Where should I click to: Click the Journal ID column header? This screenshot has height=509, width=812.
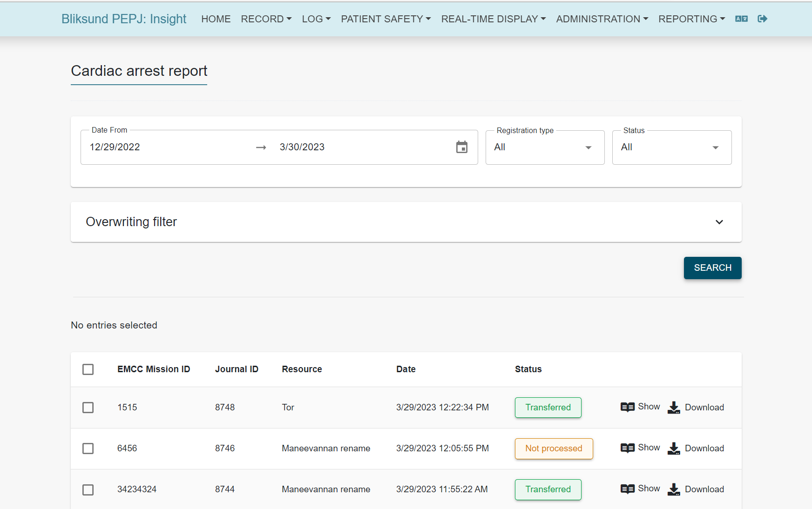(237, 369)
